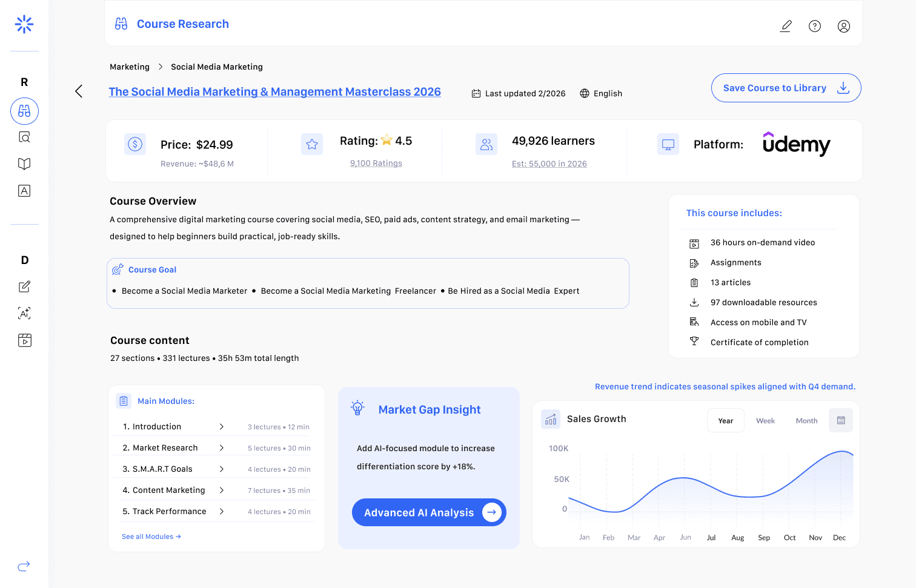Viewport: 916px width, 588px height.
Task: Click the Sales Growth chart icon
Action: coord(551,419)
